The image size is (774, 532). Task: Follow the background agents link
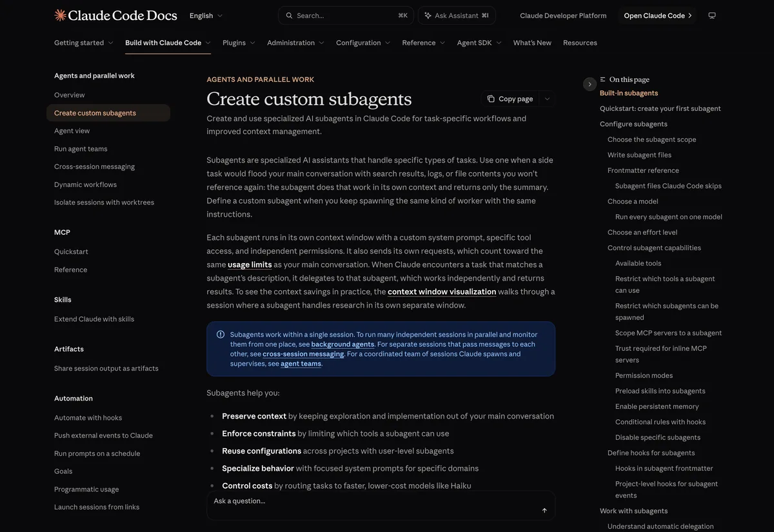342,344
